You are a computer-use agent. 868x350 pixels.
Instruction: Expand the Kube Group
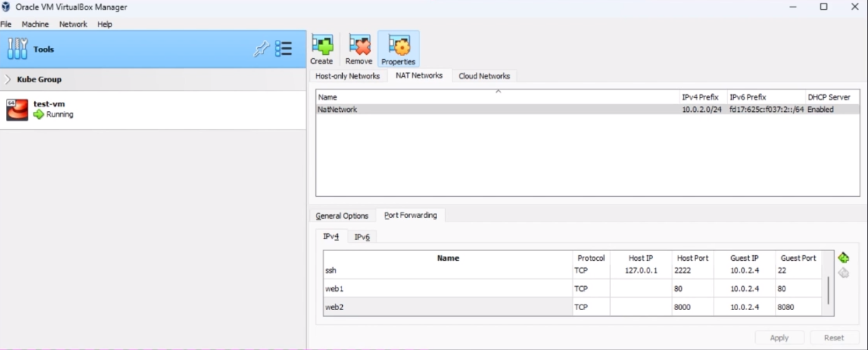coord(8,79)
